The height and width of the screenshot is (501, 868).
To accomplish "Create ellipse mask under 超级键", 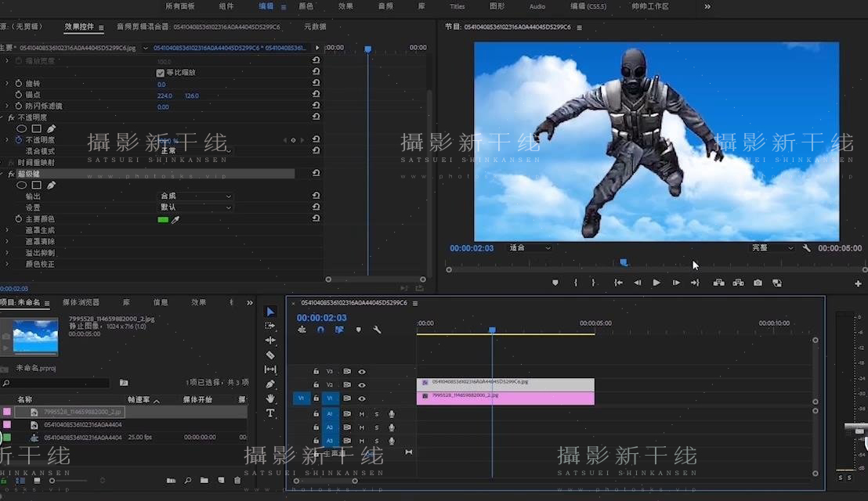I will [x=22, y=186].
